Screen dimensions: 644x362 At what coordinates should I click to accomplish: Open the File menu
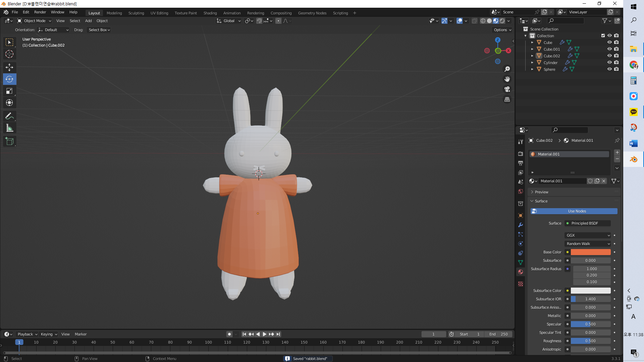[15, 12]
